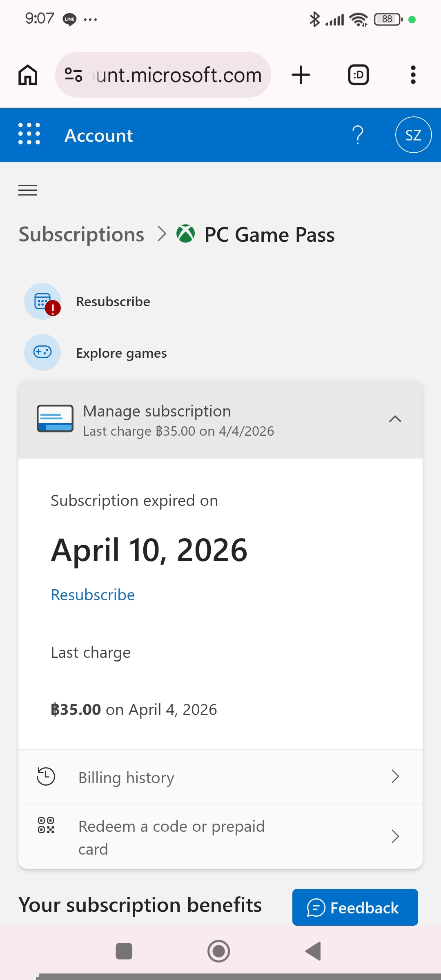Tap the Explore games controller icon

[x=42, y=352]
